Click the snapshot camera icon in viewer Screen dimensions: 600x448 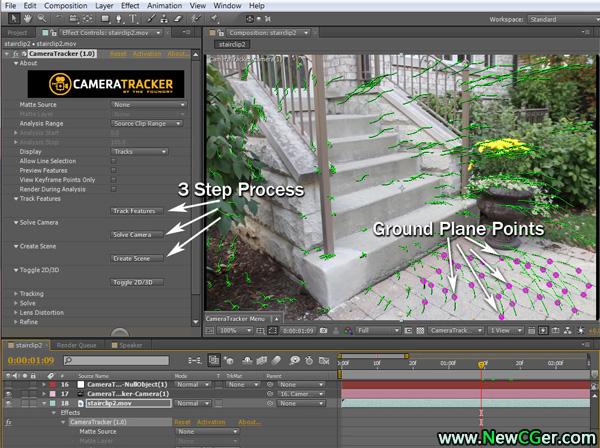[323, 331]
